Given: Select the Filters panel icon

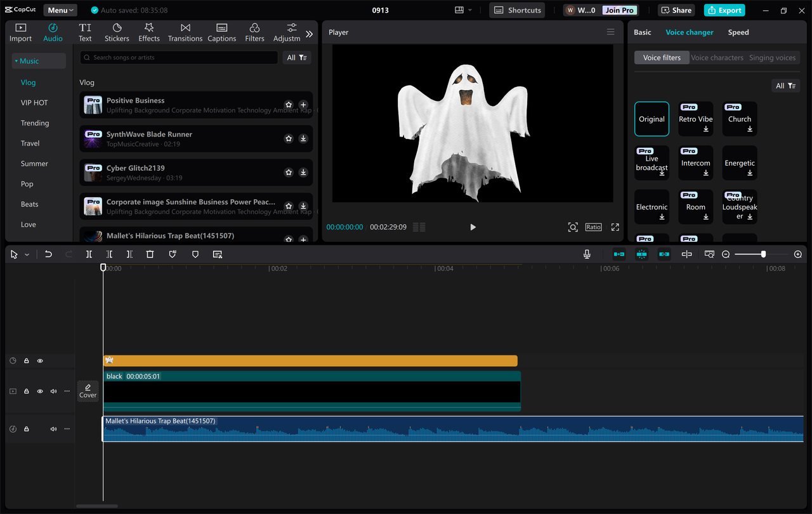Looking at the screenshot, I should tap(254, 31).
